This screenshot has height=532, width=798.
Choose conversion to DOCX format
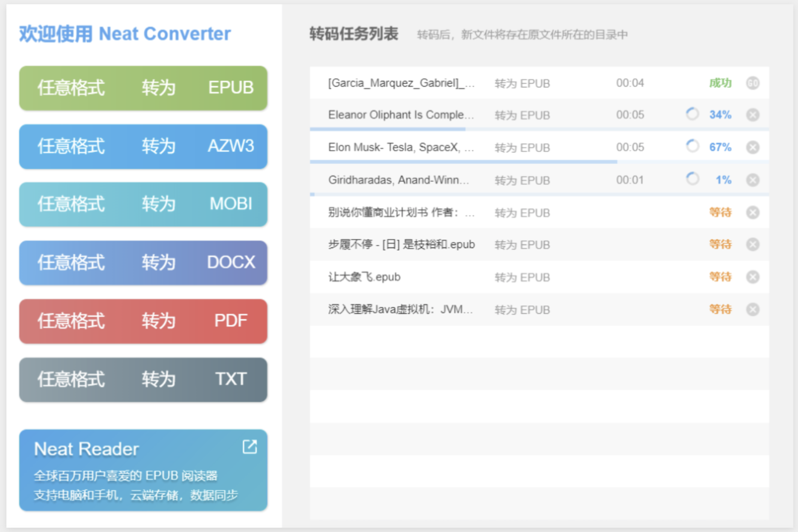(143, 263)
